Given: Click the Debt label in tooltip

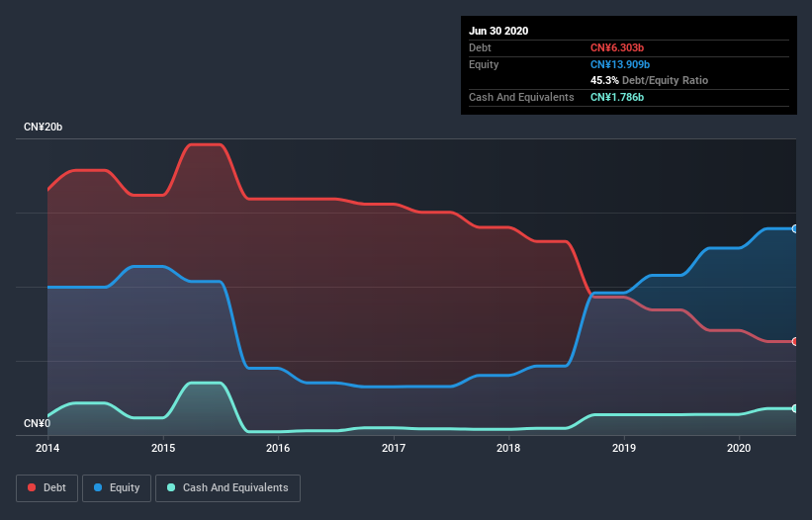Looking at the screenshot, I should tap(480, 48).
